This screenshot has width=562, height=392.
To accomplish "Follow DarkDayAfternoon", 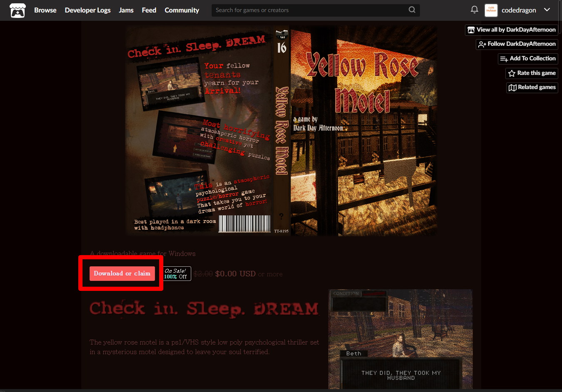I will click(517, 44).
